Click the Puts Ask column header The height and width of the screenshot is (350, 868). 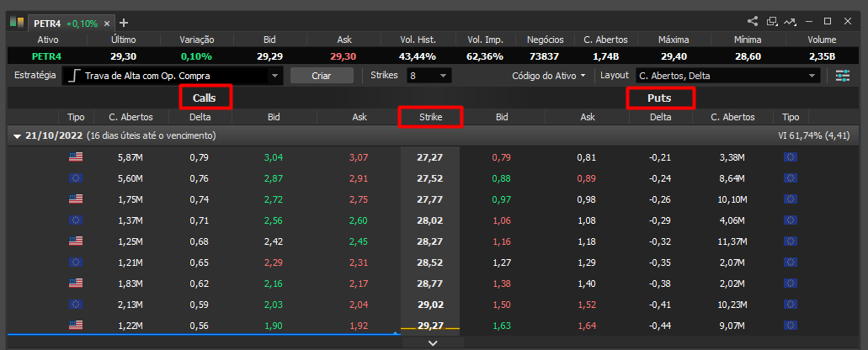(x=588, y=117)
